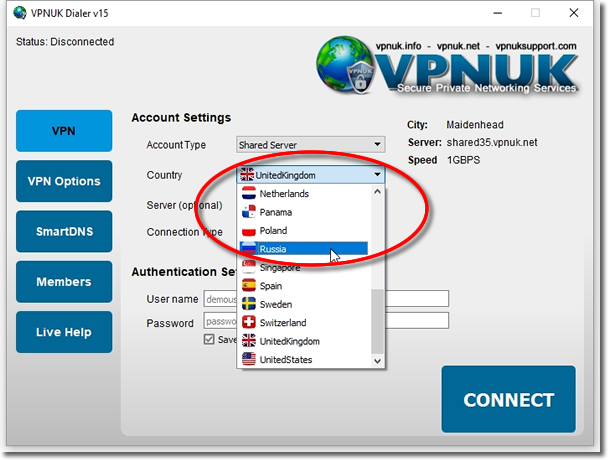
Task: Click the Singapore flag icon
Action: click(249, 267)
